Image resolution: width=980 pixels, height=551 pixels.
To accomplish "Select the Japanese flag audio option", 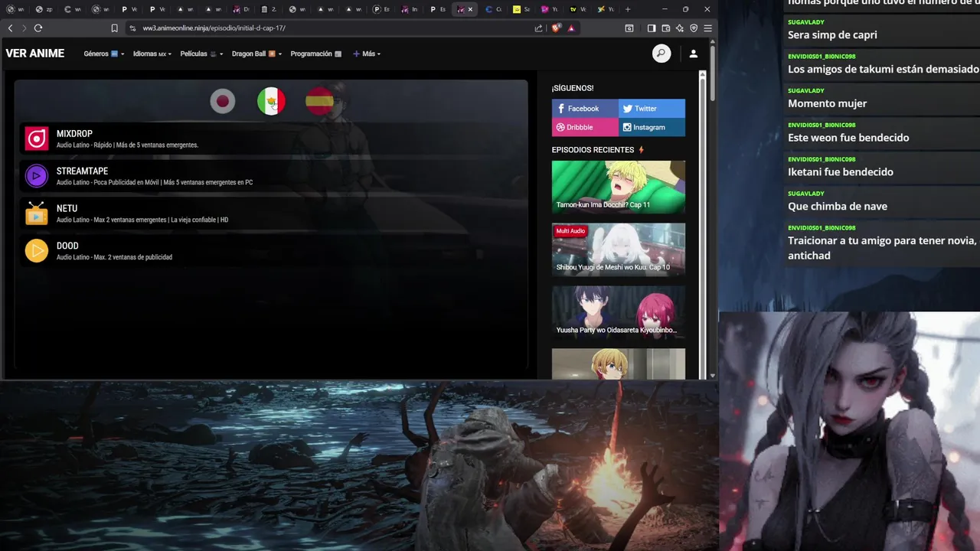I will point(223,101).
